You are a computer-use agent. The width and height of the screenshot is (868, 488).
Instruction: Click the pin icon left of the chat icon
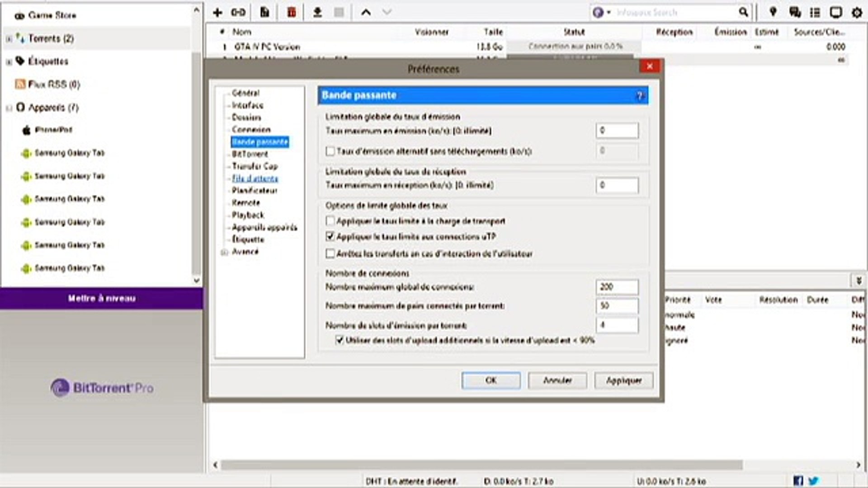(x=773, y=12)
